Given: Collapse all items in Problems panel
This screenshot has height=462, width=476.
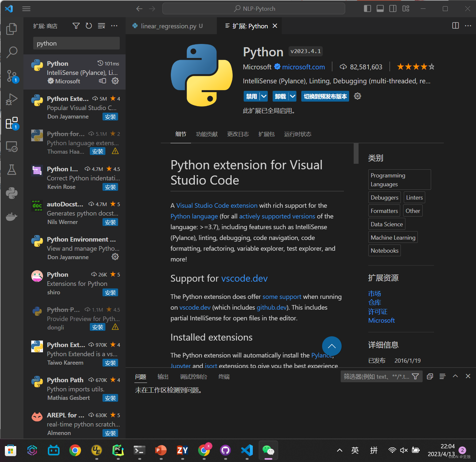Looking at the screenshot, I should (x=430, y=376).
